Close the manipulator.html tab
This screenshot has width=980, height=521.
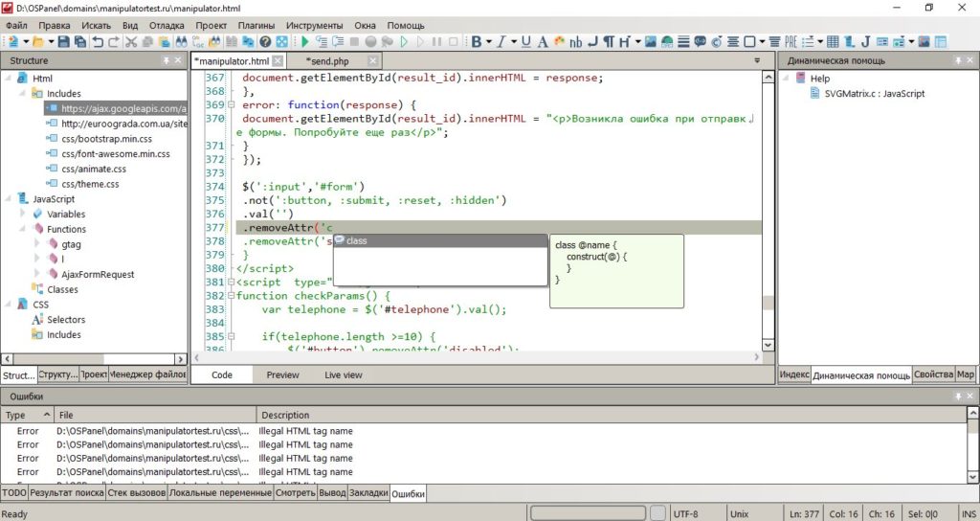[278, 60]
